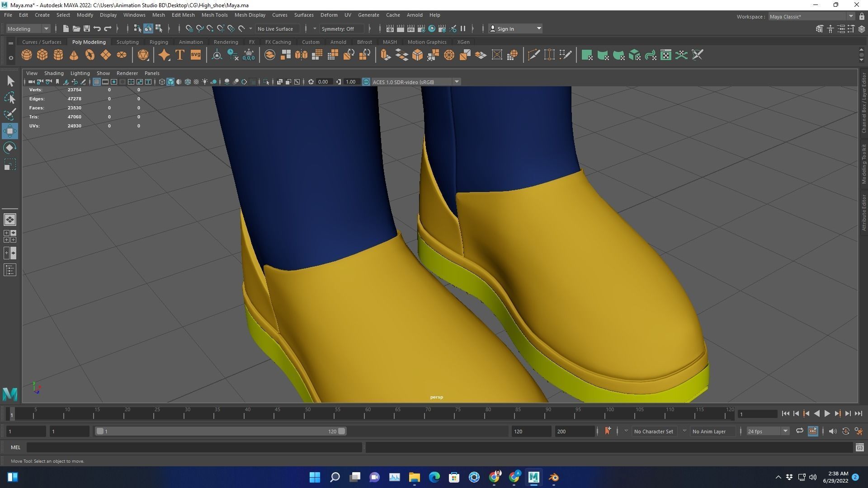
Task: Click the play forwards button
Action: click(827, 413)
